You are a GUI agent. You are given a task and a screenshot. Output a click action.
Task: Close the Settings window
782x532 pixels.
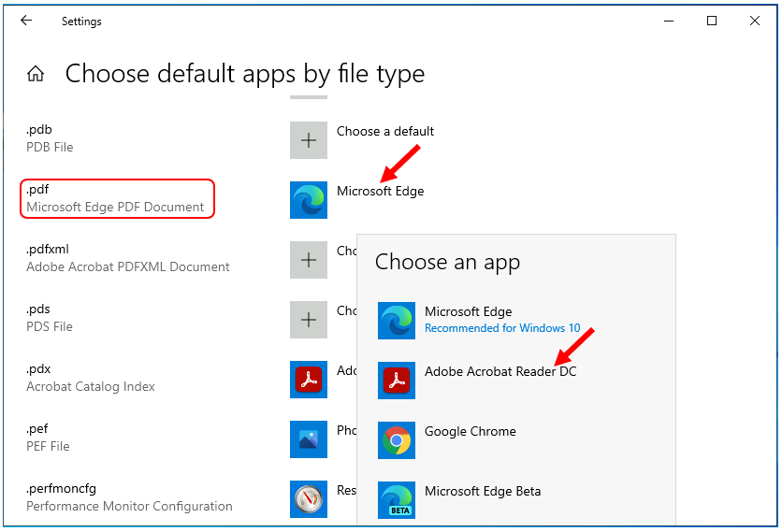pyautogui.click(x=755, y=21)
